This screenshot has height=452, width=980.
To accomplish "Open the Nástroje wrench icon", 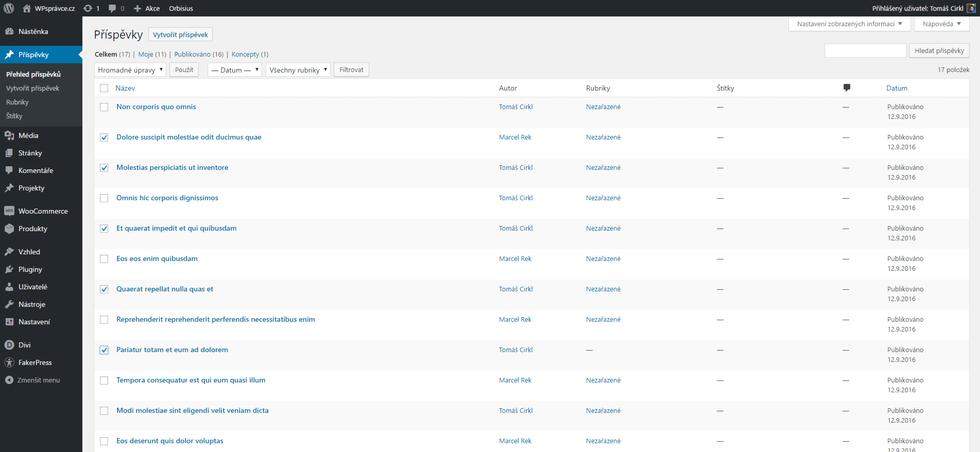I will [9, 304].
